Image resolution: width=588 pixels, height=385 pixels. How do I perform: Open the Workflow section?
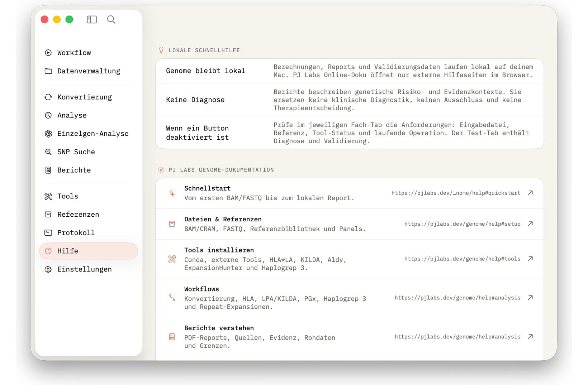(x=89, y=53)
